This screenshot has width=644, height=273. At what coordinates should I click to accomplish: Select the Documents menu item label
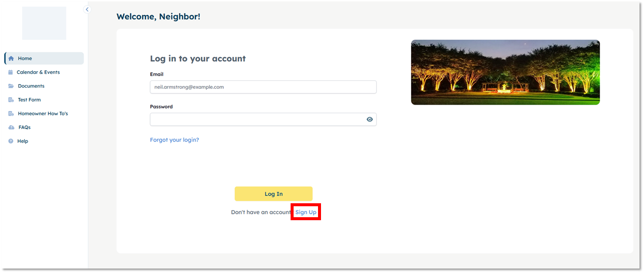point(31,86)
